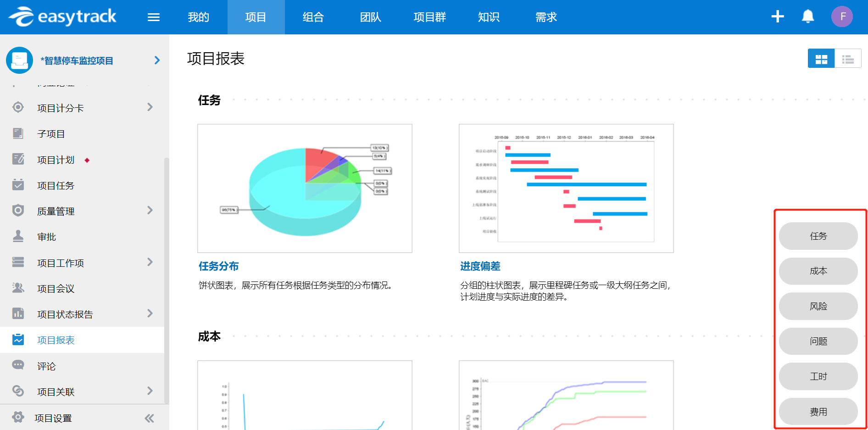Click the 审批 stamp icon in sidebar
Screen dimensions: 868x430
18,237
